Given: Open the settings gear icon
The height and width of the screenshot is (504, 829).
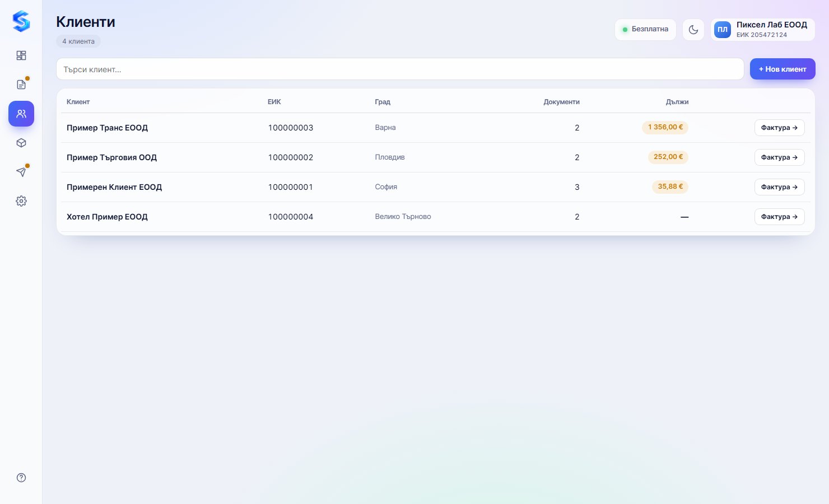Looking at the screenshot, I should tap(21, 201).
